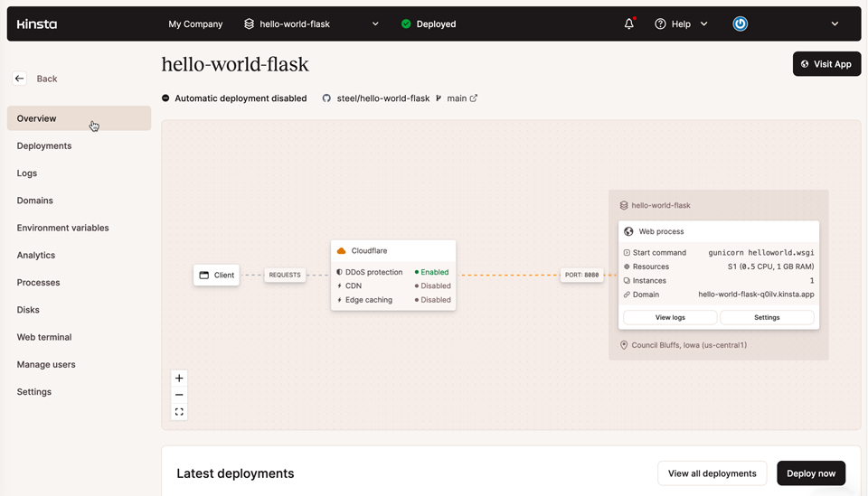Click the Domain link icon
Viewport: 868px width, 496px height.
627,295
